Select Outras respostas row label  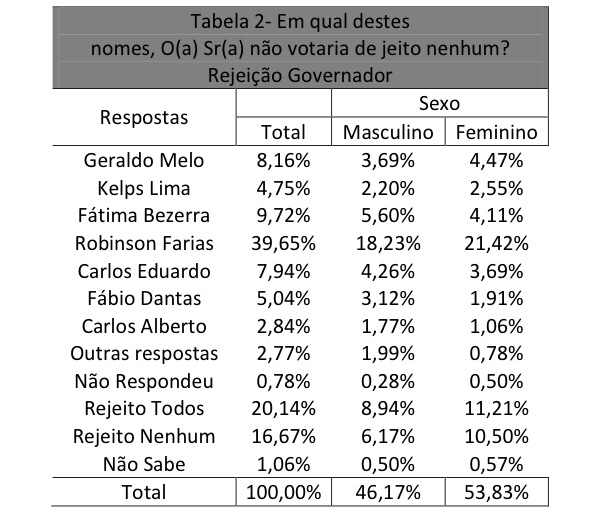144,354
